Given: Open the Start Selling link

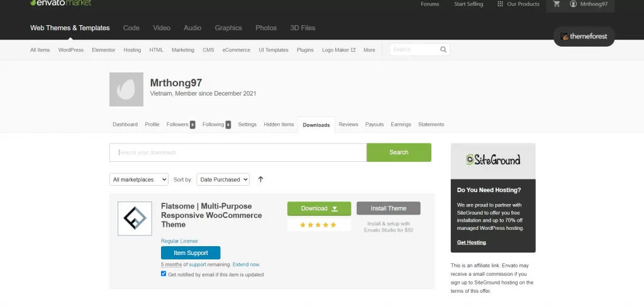Looking at the screenshot, I should click(469, 4).
